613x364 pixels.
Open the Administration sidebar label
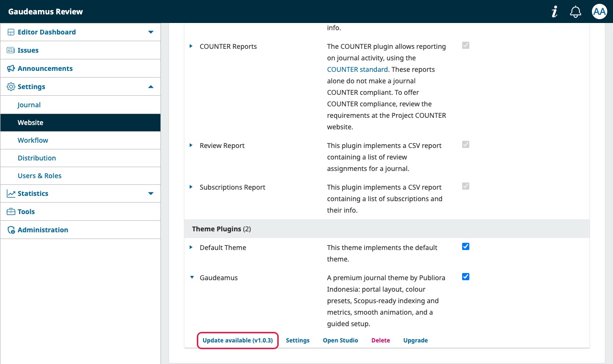pos(43,230)
